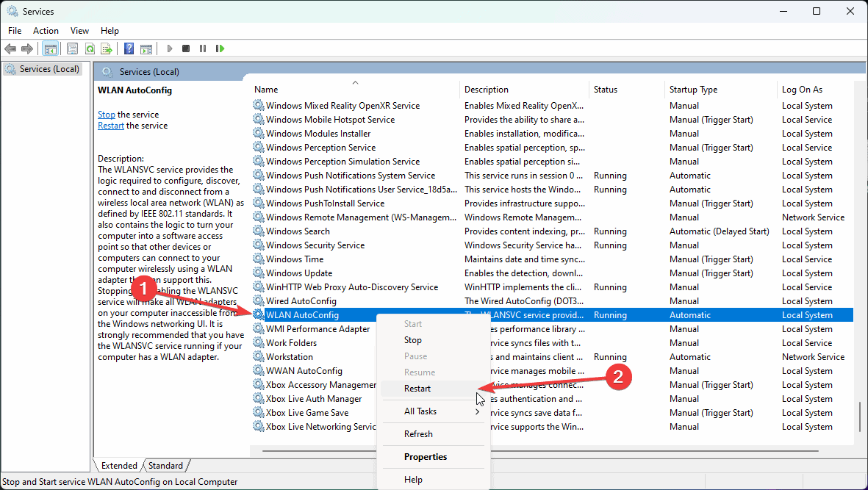
Task: Toggle the Show/Hide Console Tree icon
Action: coord(50,48)
